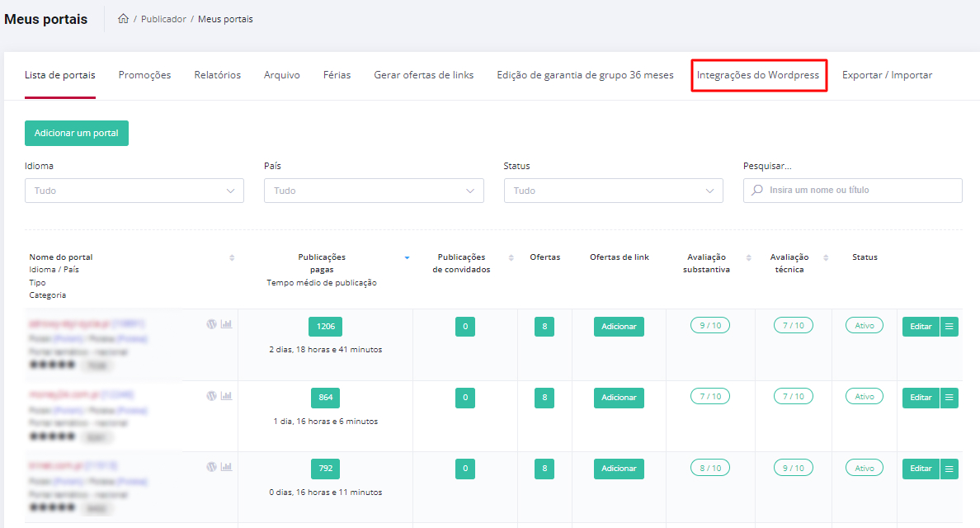Click 9 / 10 technical rating in 792 row

[x=793, y=468]
